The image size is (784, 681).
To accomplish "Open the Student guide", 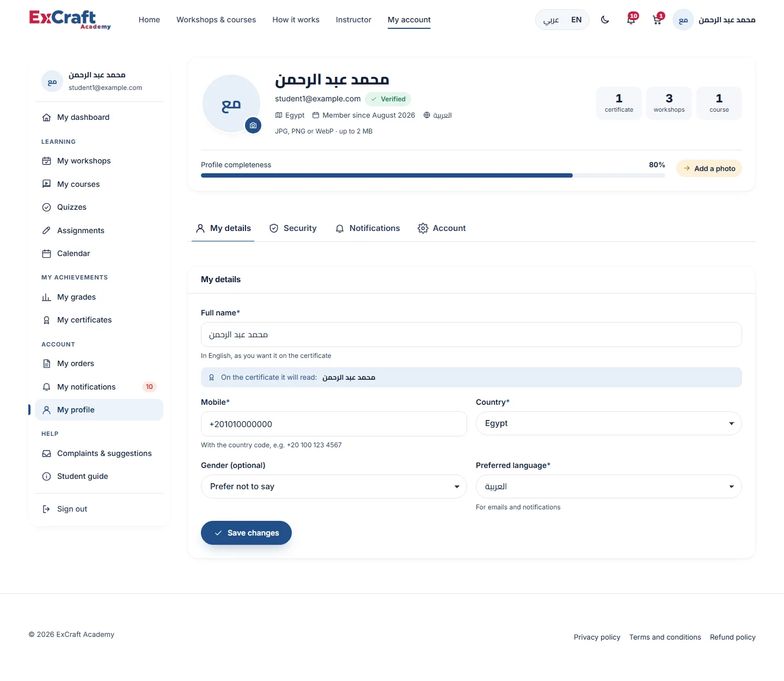I will coord(99,476).
